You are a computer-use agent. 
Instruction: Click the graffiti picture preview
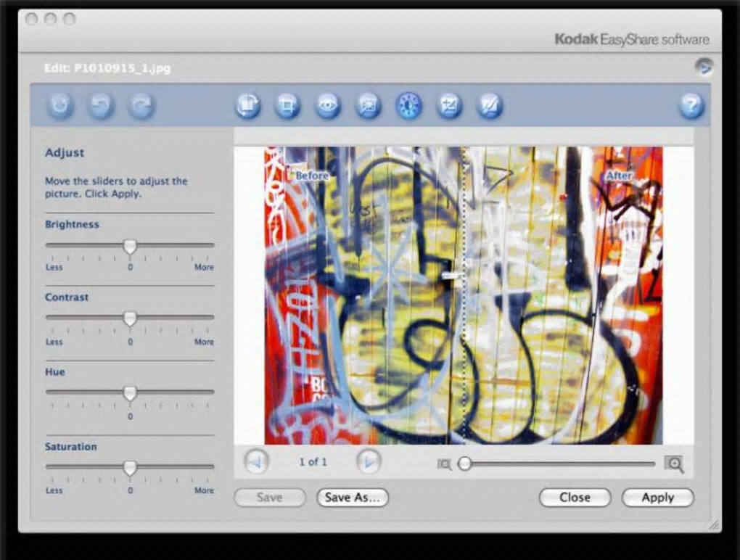tap(464, 295)
